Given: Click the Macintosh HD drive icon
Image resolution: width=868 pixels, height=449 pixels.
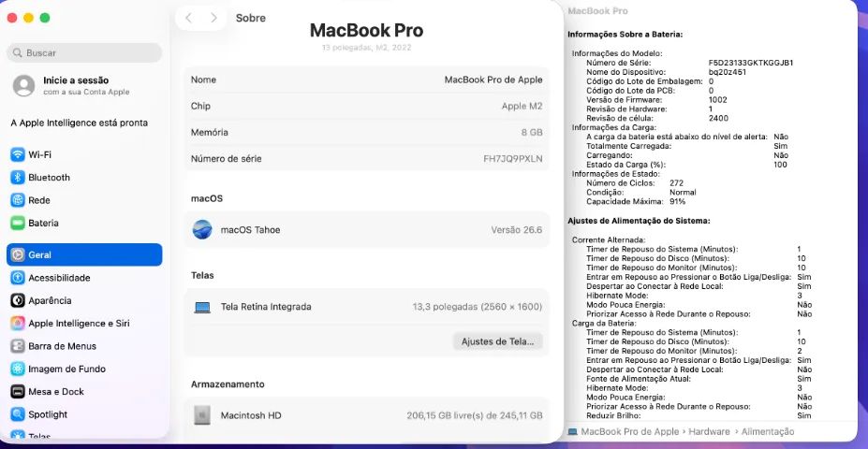Looking at the screenshot, I should 202,415.
